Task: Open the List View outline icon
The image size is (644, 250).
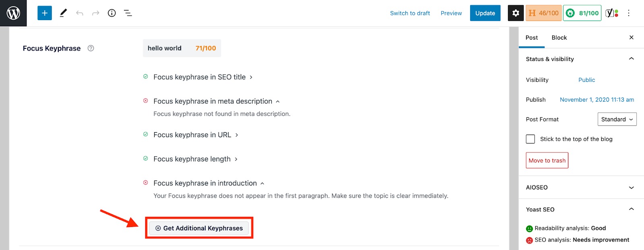Action: tap(128, 12)
